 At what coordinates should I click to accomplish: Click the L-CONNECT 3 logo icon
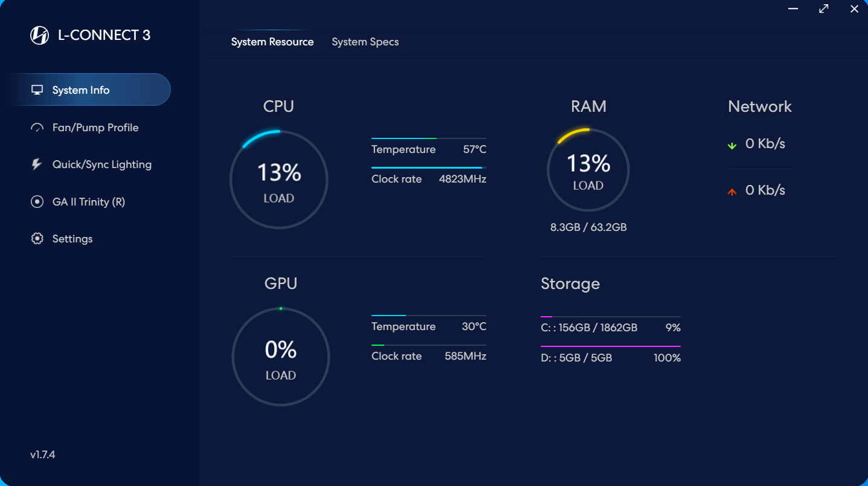[x=39, y=36]
